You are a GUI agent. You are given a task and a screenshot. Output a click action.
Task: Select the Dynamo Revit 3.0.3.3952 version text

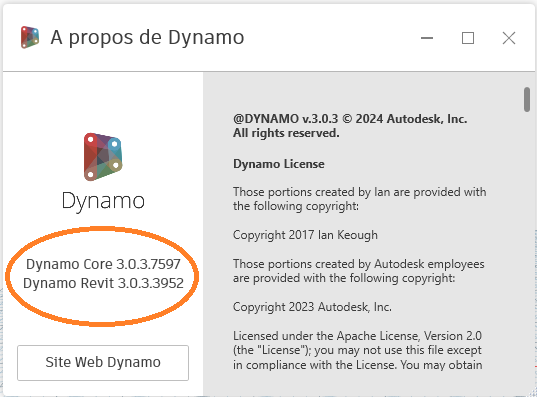pyautogui.click(x=103, y=283)
